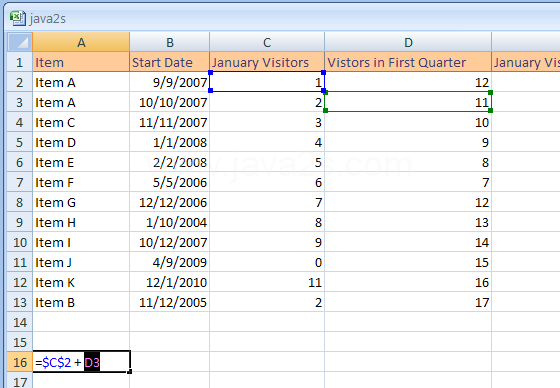The width and height of the screenshot is (560, 388).
Task: Click the January Visitors header cell
Action: coord(267,62)
